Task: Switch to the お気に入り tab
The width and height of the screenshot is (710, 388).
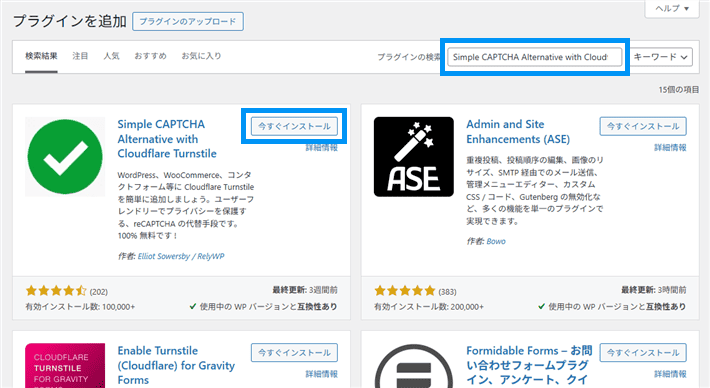Action: tap(201, 56)
